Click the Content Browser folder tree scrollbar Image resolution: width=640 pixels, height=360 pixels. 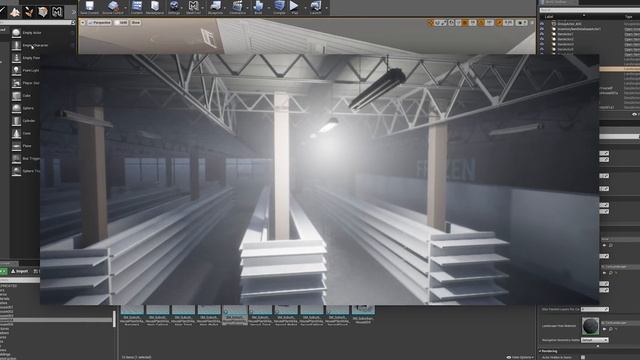tap(114, 318)
